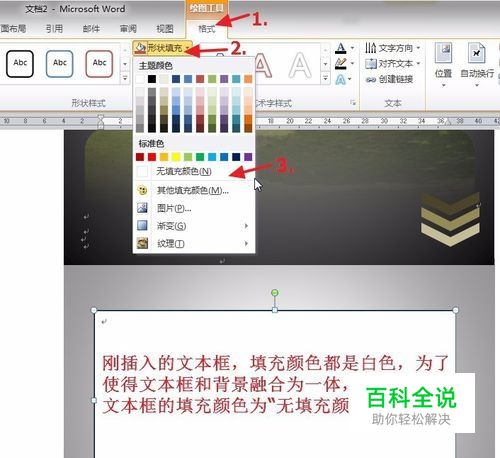Image resolution: width=500 pixels, height=458 pixels.
Task: Click the right indent marker on ruler
Action: point(448,122)
